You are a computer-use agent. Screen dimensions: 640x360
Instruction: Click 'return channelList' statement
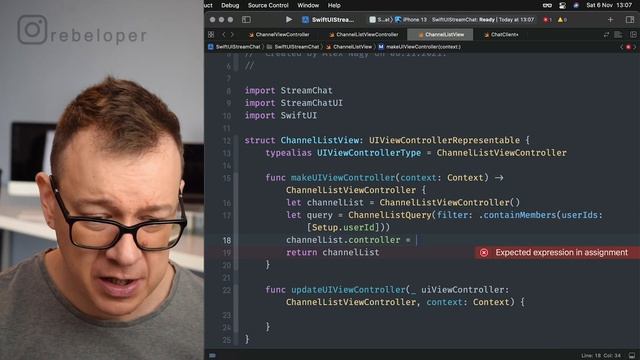coord(333,253)
